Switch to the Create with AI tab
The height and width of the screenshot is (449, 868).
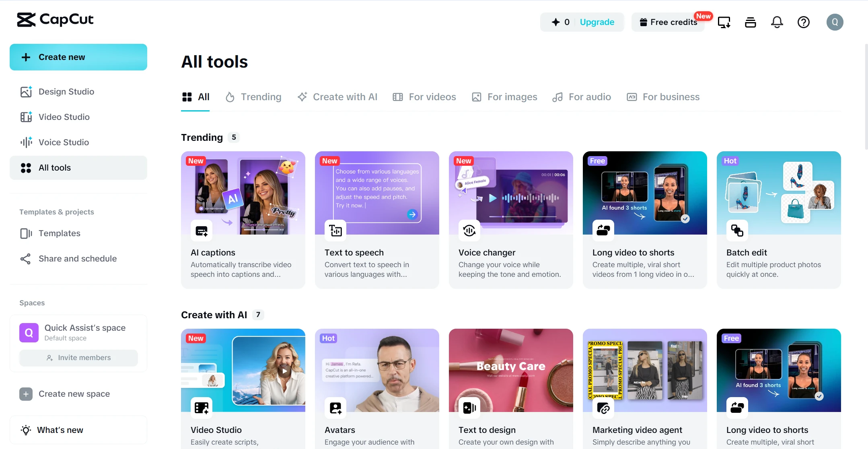[x=337, y=97]
